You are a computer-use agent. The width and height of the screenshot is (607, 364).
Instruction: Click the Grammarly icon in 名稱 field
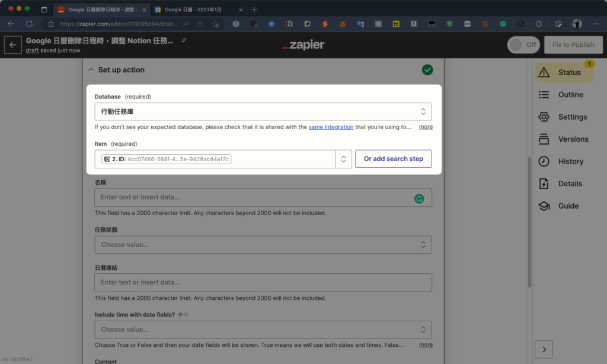[419, 199]
